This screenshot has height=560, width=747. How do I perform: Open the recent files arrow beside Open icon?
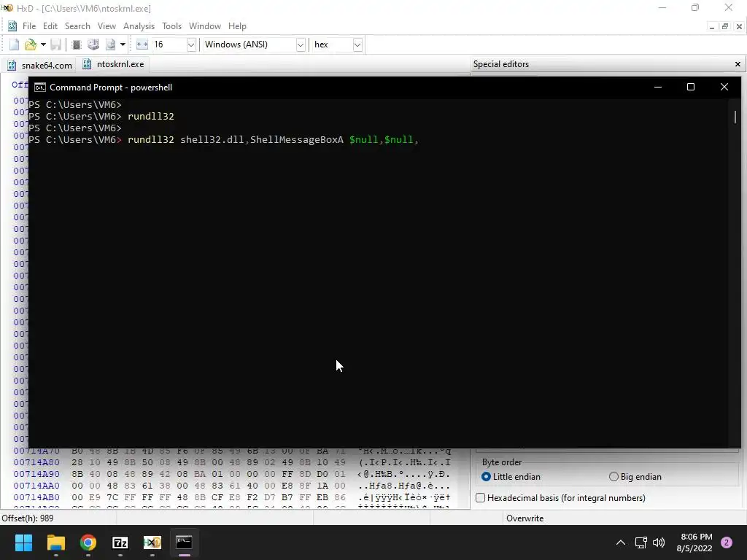point(43,44)
